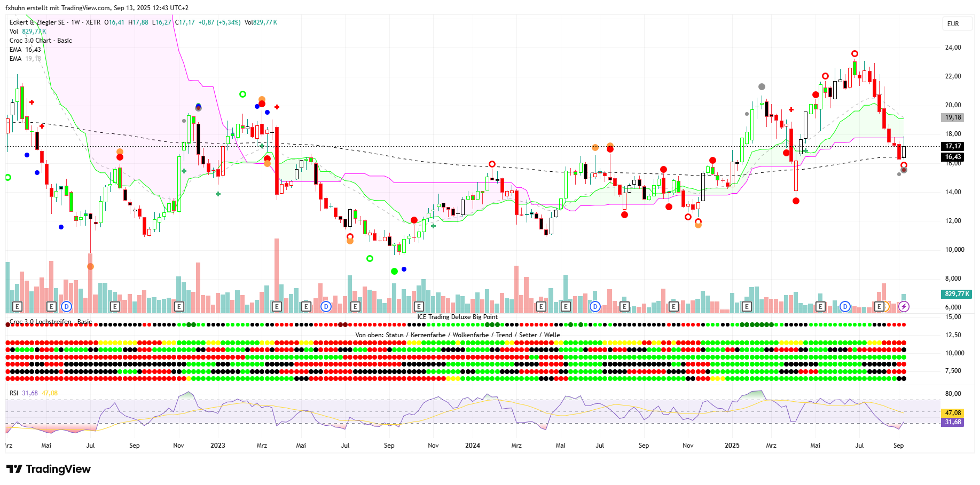980x485 pixels.
Task: Select the faded EMA 19,18 indicator legend
Action: tap(25, 59)
